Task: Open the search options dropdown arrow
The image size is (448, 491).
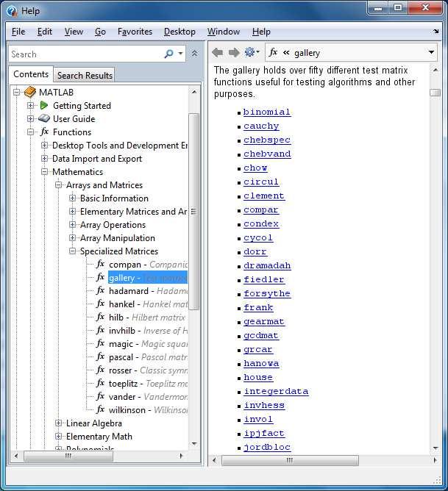Action: click(180, 54)
